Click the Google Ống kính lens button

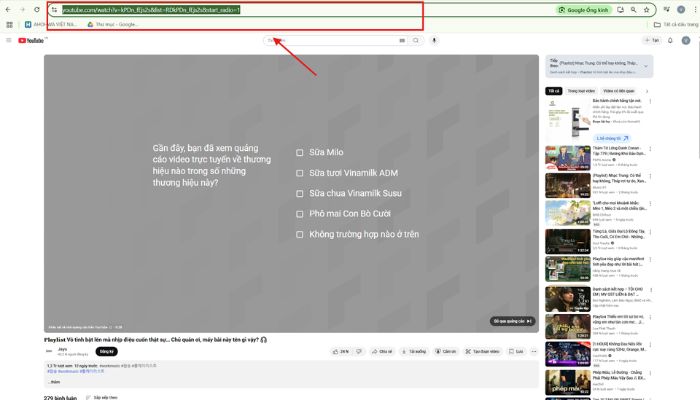coord(584,10)
